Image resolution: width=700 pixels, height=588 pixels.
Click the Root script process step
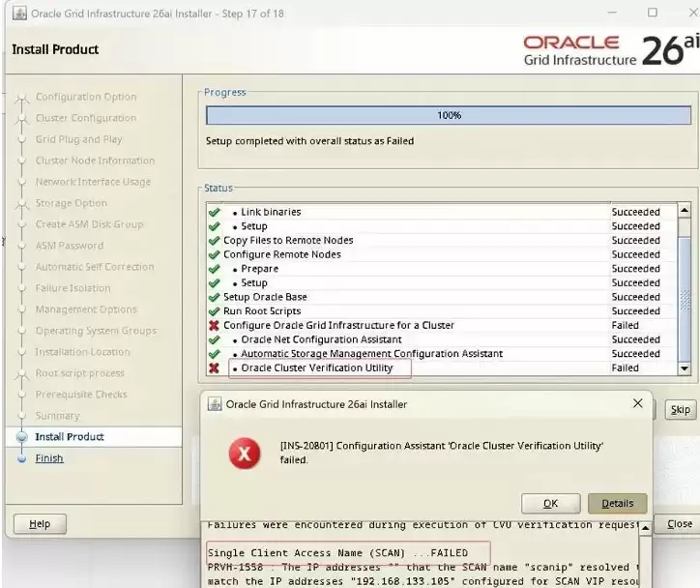(x=80, y=373)
